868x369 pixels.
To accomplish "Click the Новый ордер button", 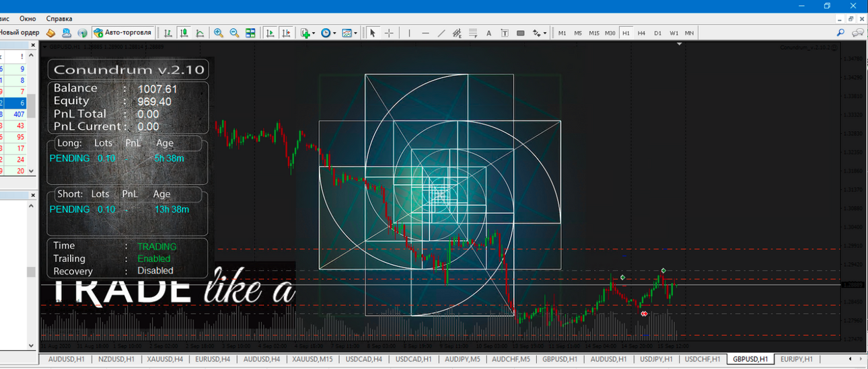I will coord(20,32).
